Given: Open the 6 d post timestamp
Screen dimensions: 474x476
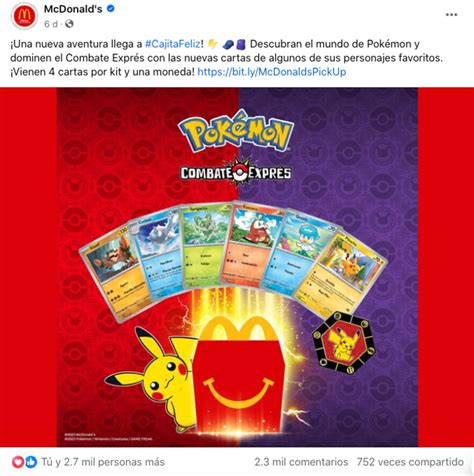Looking at the screenshot, I should pos(51,24).
